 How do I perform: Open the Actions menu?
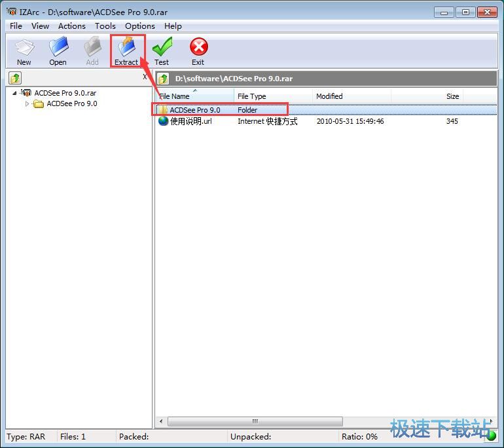click(72, 26)
